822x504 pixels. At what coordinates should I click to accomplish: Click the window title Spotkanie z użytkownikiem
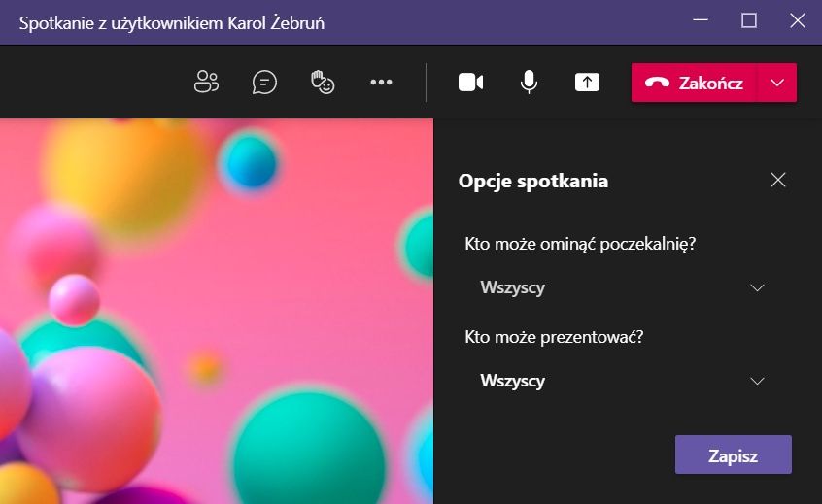[x=172, y=23]
